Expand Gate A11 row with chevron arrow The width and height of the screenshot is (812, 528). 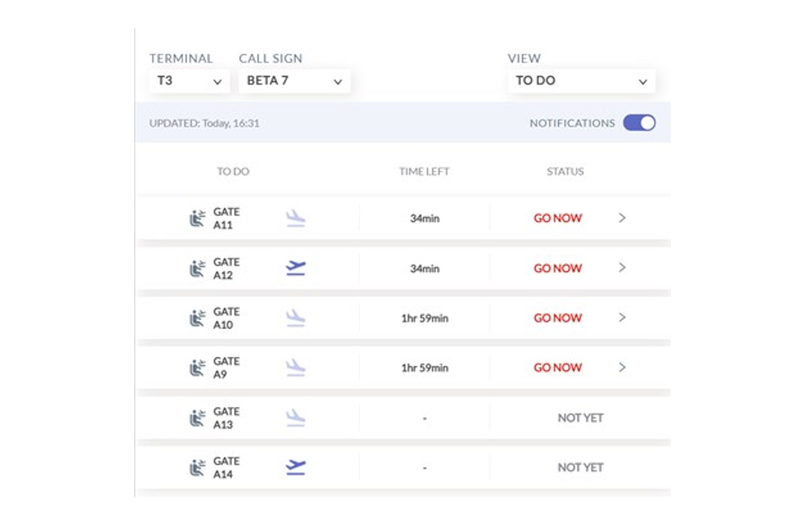[622, 218]
